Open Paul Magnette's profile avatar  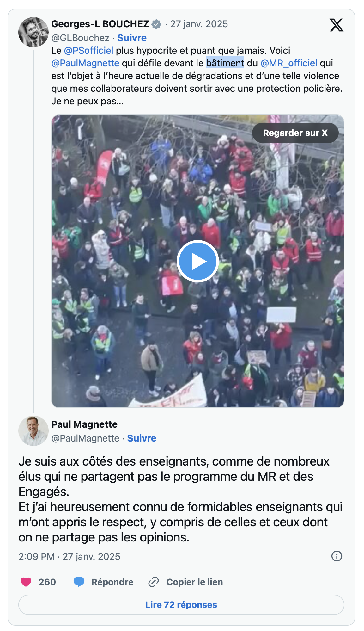33,431
